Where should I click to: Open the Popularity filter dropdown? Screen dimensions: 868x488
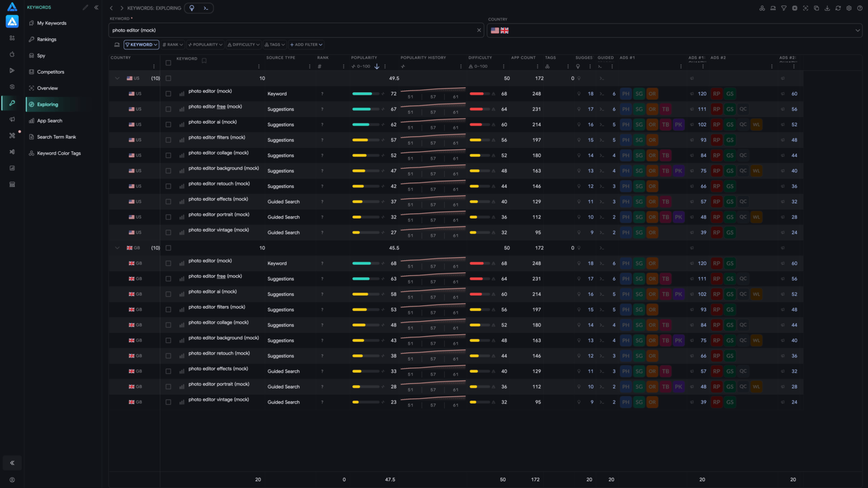coord(205,45)
